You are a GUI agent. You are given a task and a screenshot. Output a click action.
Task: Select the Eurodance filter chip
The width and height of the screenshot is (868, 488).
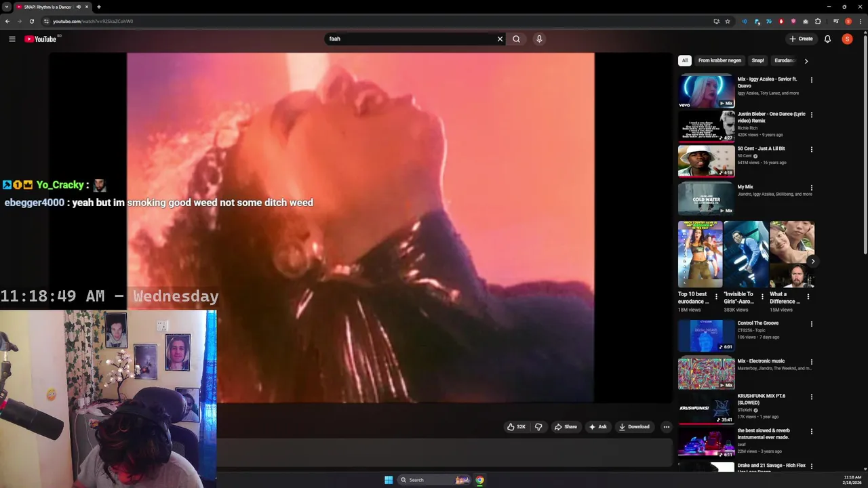(785, 60)
